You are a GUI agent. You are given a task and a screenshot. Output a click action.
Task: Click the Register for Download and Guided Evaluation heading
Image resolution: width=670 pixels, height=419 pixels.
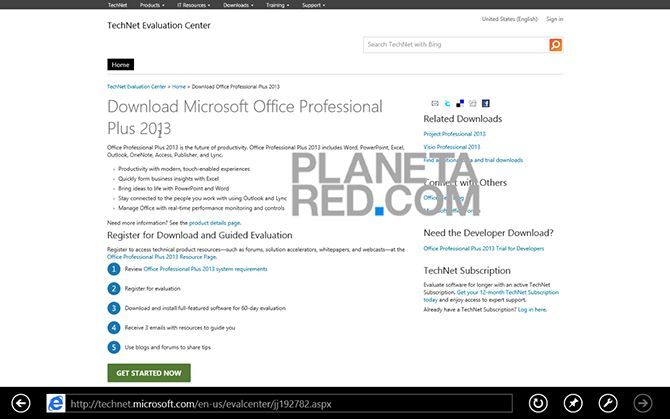click(200, 235)
